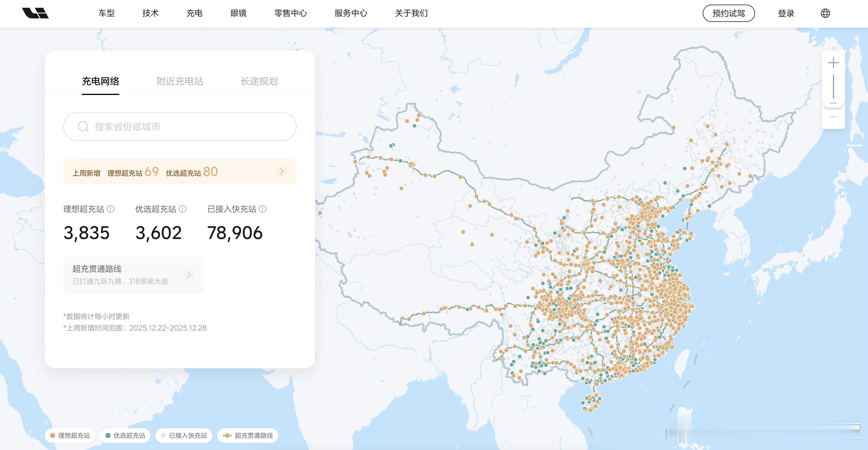Click the map zoom-out minus icon
The width and height of the screenshot is (868, 450).
coord(833,117)
